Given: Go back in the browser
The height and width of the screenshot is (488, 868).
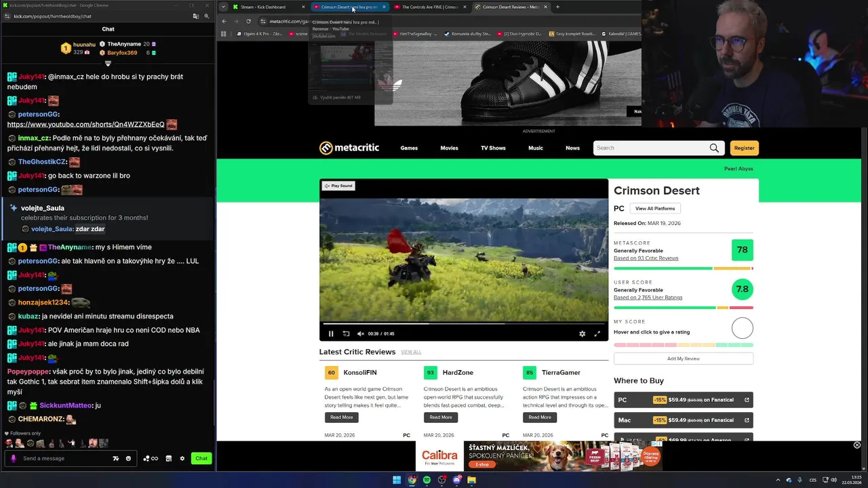Looking at the screenshot, I should [x=224, y=21].
